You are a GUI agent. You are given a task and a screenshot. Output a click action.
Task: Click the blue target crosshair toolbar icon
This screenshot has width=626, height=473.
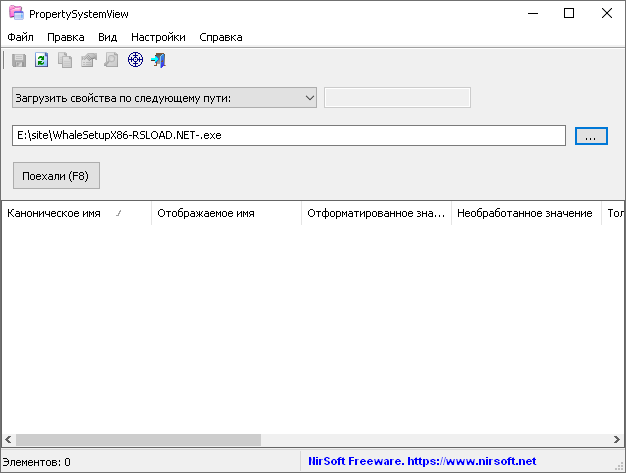pos(135,60)
